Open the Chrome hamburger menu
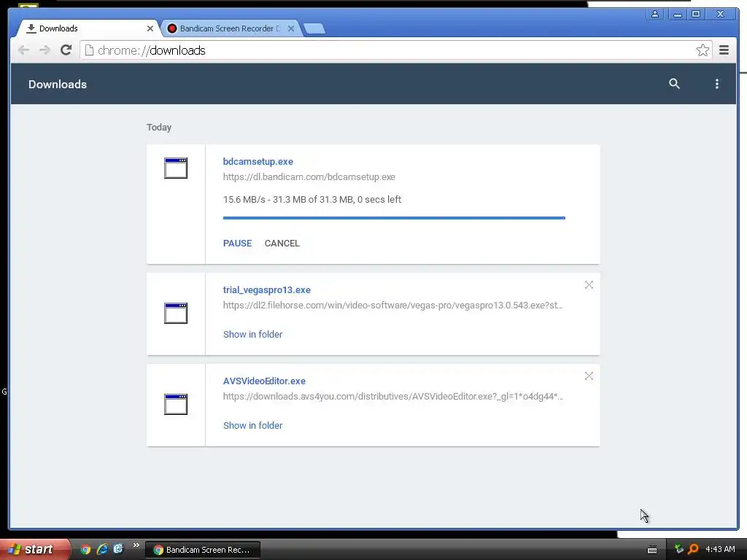This screenshot has width=747, height=560. pyautogui.click(x=724, y=50)
